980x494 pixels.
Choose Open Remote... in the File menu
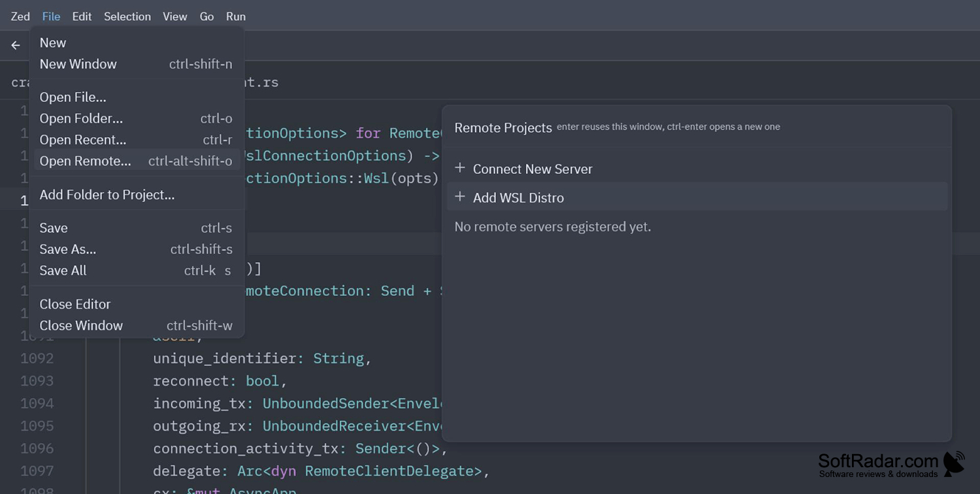(x=137, y=161)
